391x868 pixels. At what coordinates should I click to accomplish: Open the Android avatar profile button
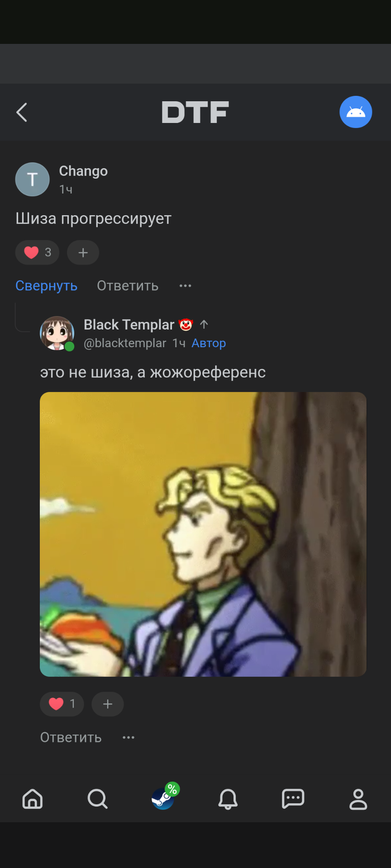click(x=356, y=112)
